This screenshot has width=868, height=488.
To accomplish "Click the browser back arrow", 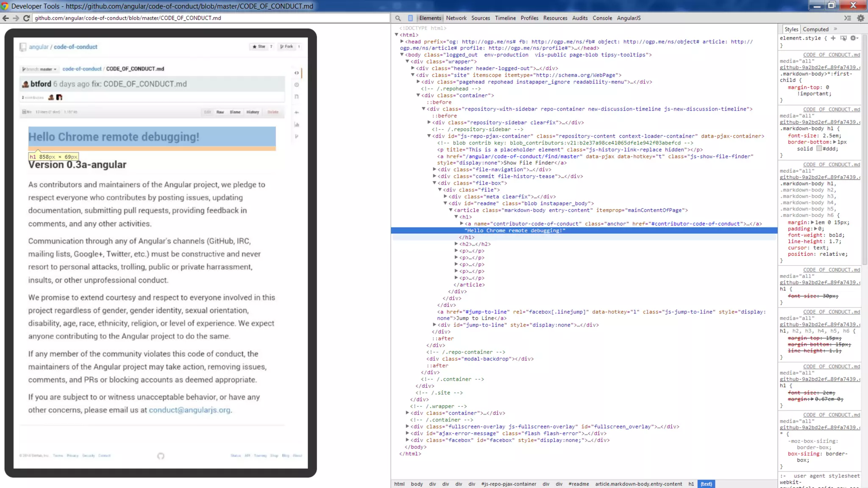I will tap(6, 18).
